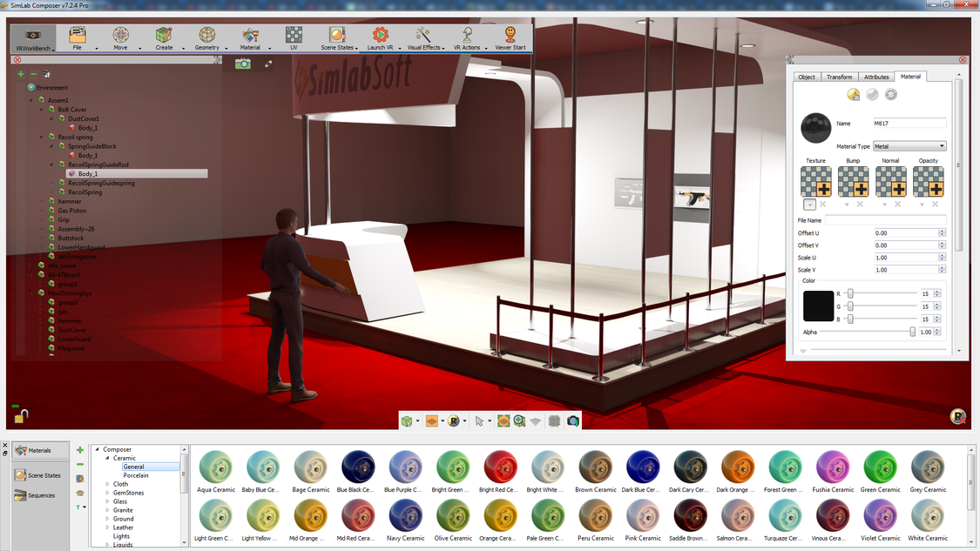This screenshot has width=980, height=551.
Task: Click the apply material checkmark button
Action: pos(872,94)
